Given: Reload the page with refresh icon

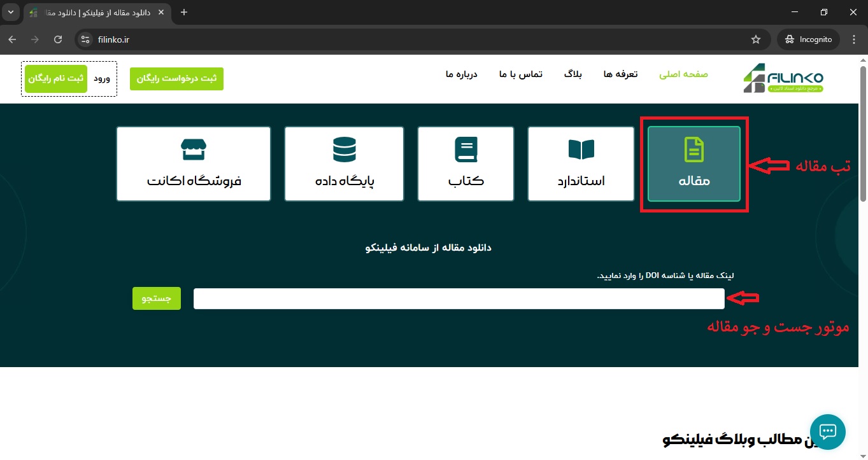Looking at the screenshot, I should click(58, 39).
